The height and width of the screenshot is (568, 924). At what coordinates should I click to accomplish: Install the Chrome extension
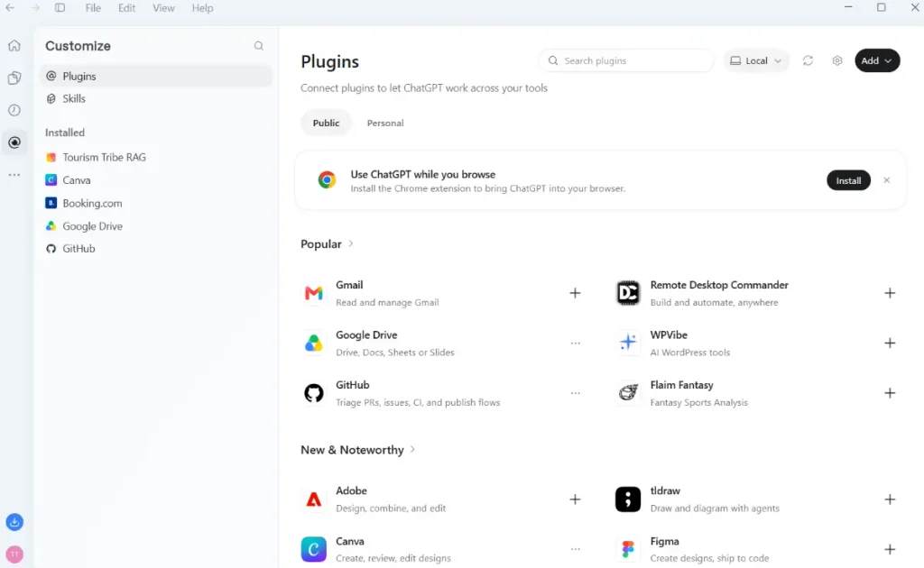(848, 180)
